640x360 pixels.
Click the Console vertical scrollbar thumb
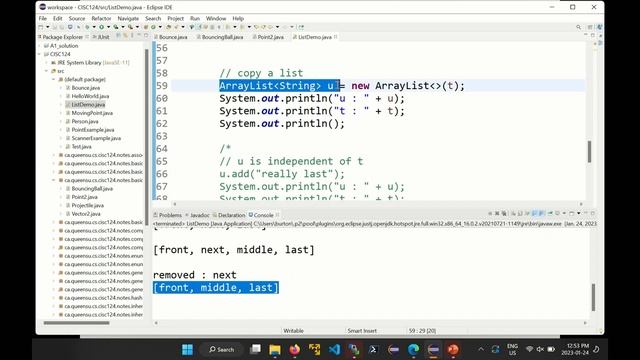click(593, 297)
